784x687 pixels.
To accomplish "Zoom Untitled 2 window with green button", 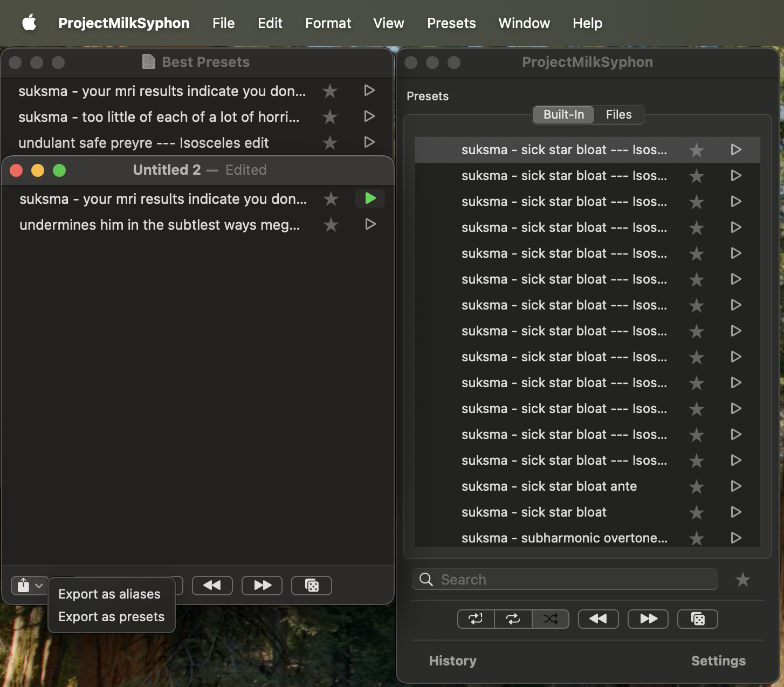I will (x=59, y=170).
